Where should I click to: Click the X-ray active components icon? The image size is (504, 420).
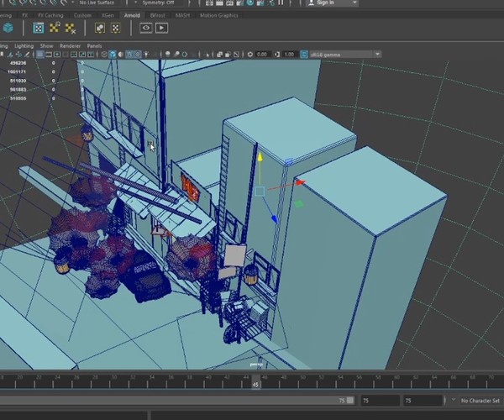[228, 55]
